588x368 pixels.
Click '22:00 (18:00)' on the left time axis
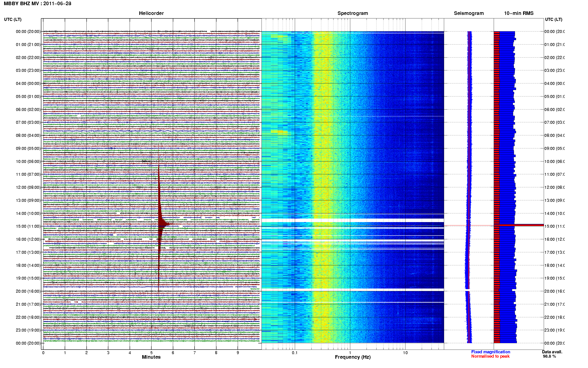[x=28, y=317]
